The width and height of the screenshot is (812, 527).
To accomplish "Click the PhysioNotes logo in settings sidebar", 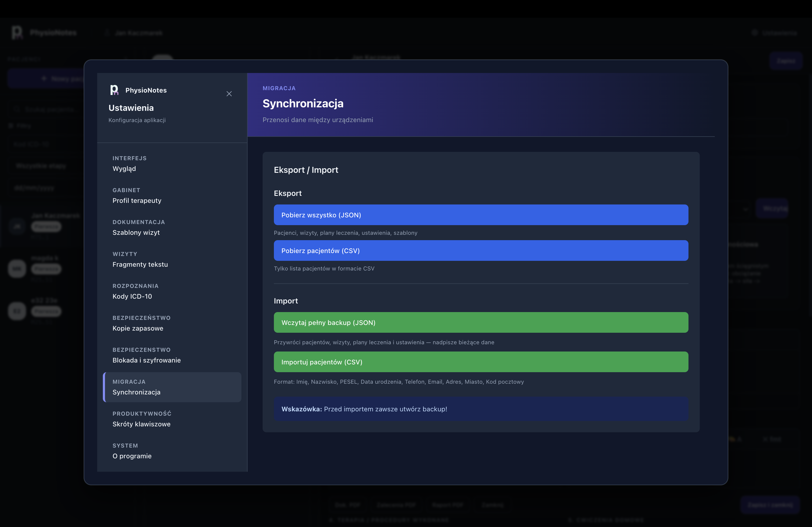I will tap(114, 90).
